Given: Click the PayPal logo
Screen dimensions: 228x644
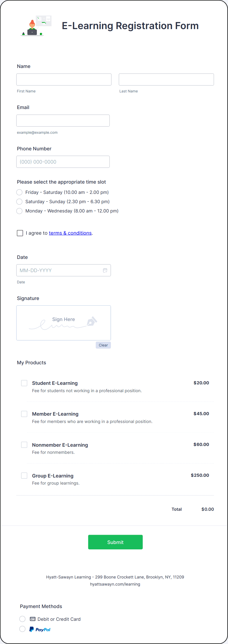Looking at the screenshot, I should [x=39, y=629].
